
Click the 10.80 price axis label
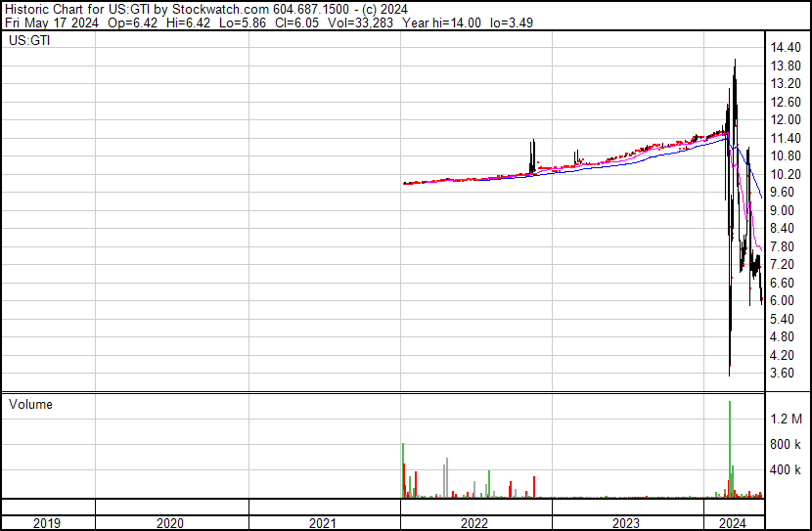coord(786,156)
